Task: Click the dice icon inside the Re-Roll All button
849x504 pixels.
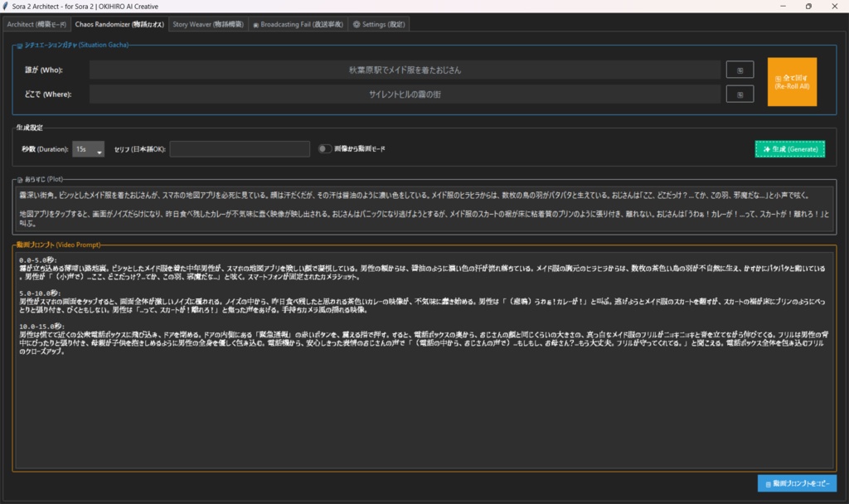Action: click(778, 79)
